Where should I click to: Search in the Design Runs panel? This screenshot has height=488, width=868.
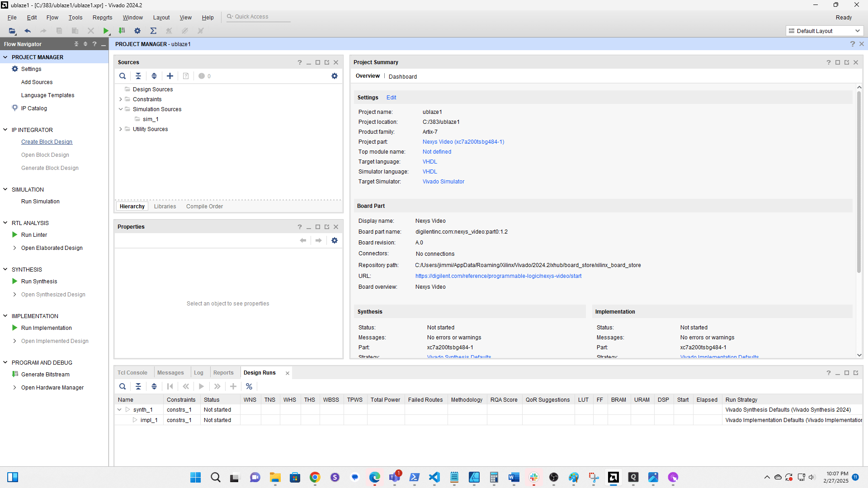pyautogui.click(x=123, y=386)
